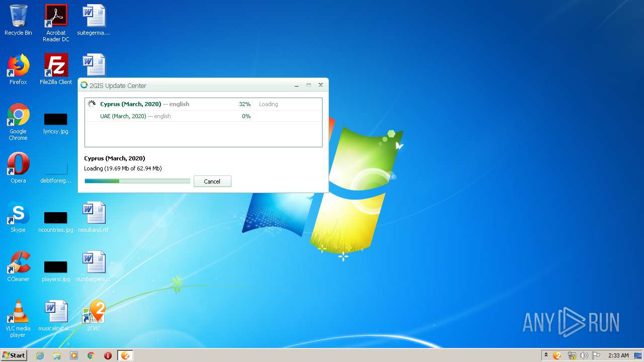The height and width of the screenshot is (362, 644).
Task: Launch Chrome from taskbar
Action: [91, 355]
